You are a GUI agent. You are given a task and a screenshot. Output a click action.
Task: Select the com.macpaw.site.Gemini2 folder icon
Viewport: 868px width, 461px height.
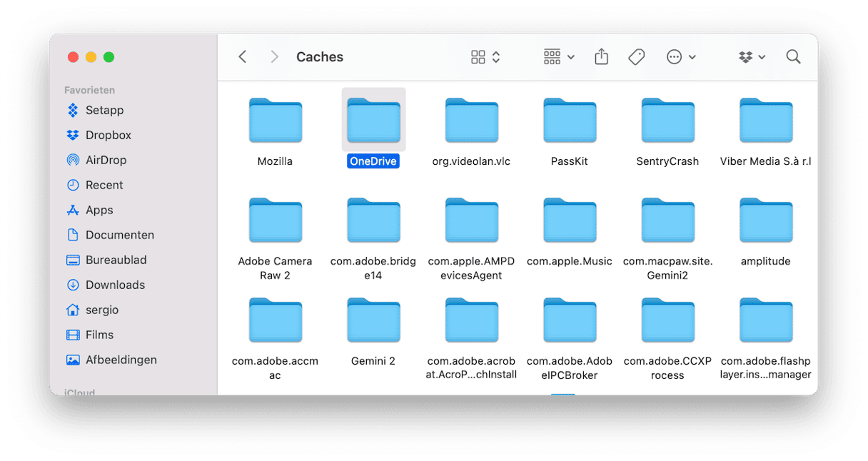coord(668,221)
